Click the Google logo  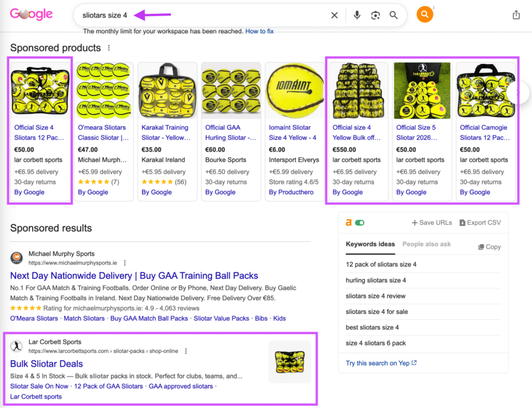click(x=31, y=14)
